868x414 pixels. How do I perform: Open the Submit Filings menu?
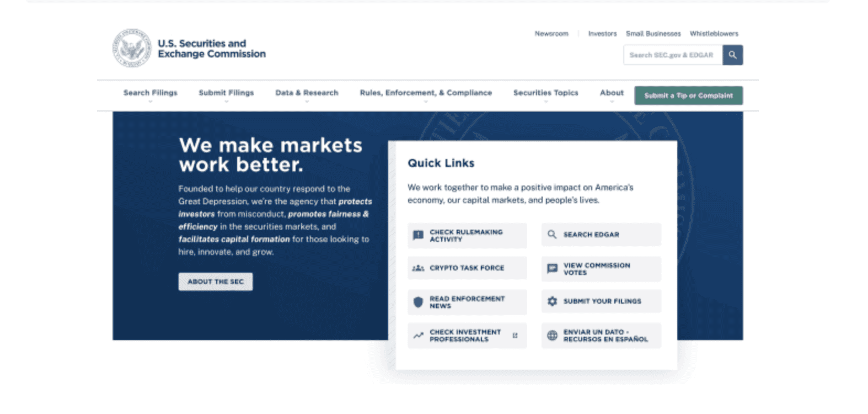[x=226, y=93]
